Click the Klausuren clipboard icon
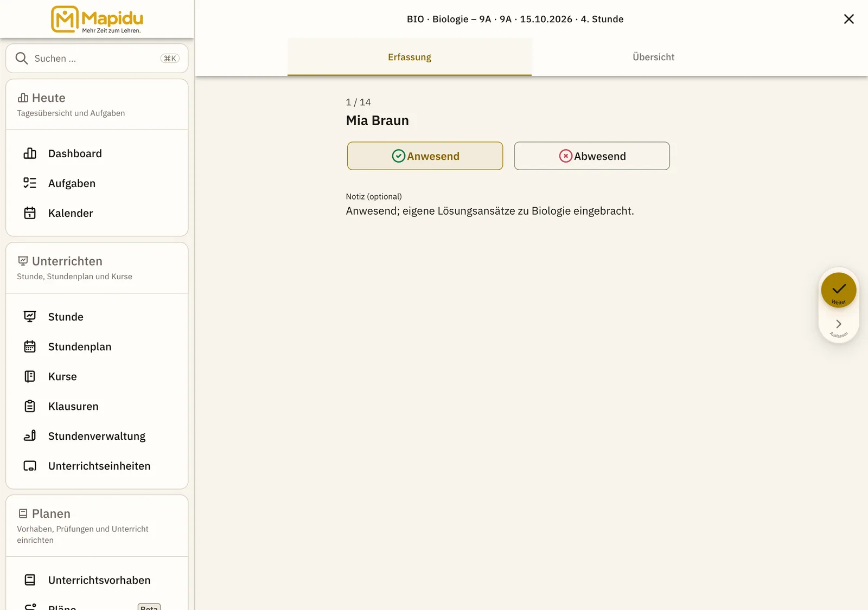This screenshot has height=610, width=868. pos(30,406)
